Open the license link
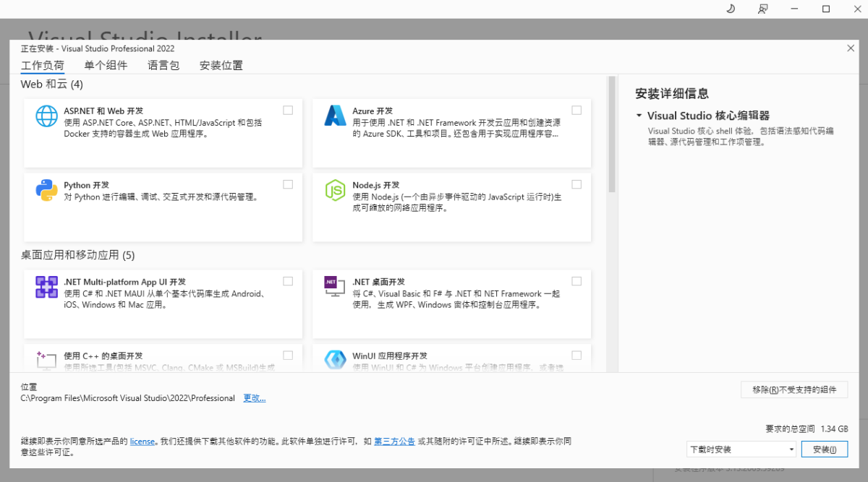This screenshot has height=482, width=868. (x=142, y=441)
